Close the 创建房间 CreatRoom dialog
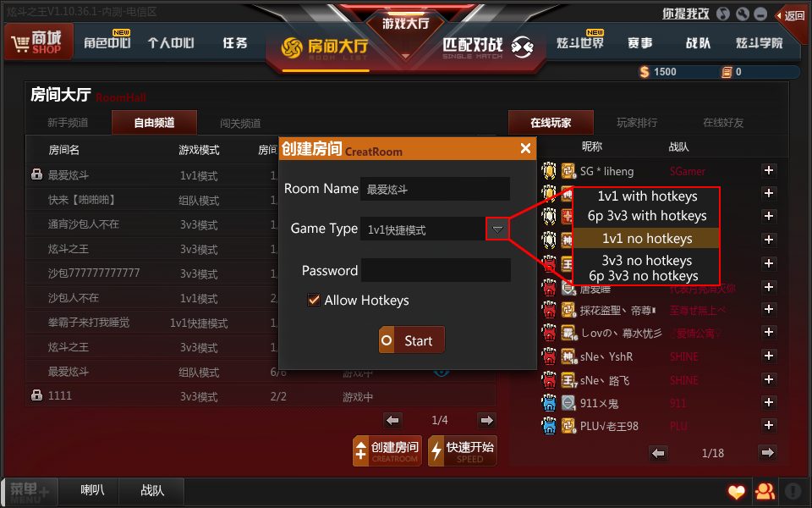The height and width of the screenshot is (508, 812). (525, 149)
